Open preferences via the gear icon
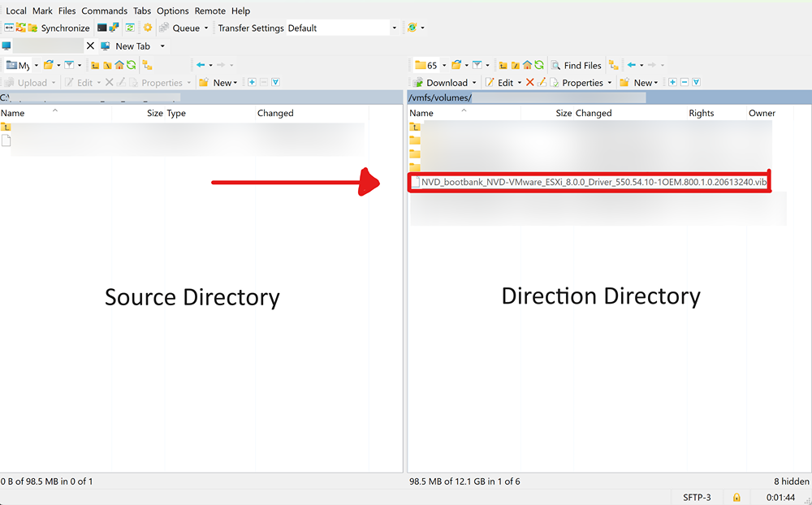The width and height of the screenshot is (812, 505). tap(148, 28)
